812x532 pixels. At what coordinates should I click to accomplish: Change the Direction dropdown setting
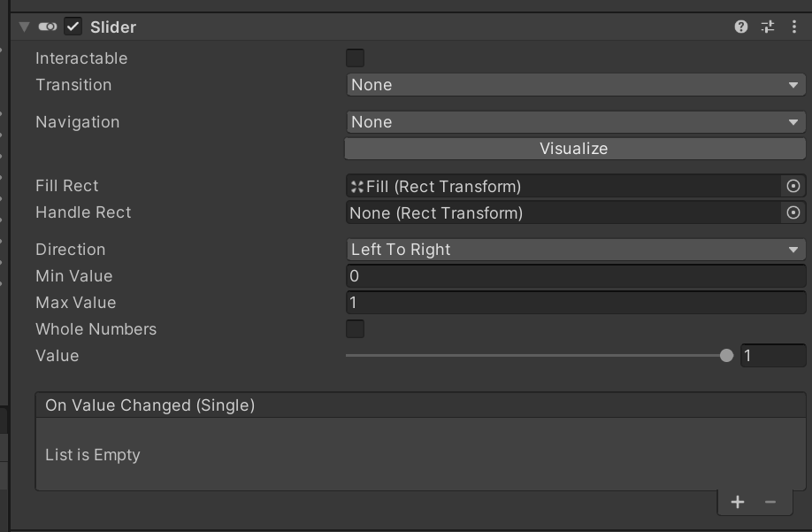pyautogui.click(x=575, y=249)
